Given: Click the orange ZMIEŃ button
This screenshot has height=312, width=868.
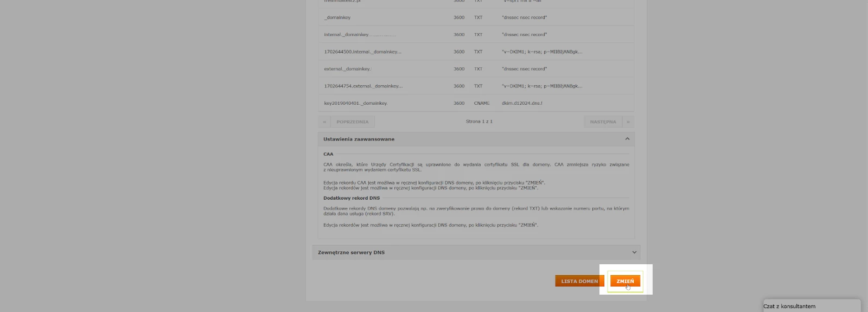Looking at the screenshot, I should pyautogui.click(x=625, y=281).
